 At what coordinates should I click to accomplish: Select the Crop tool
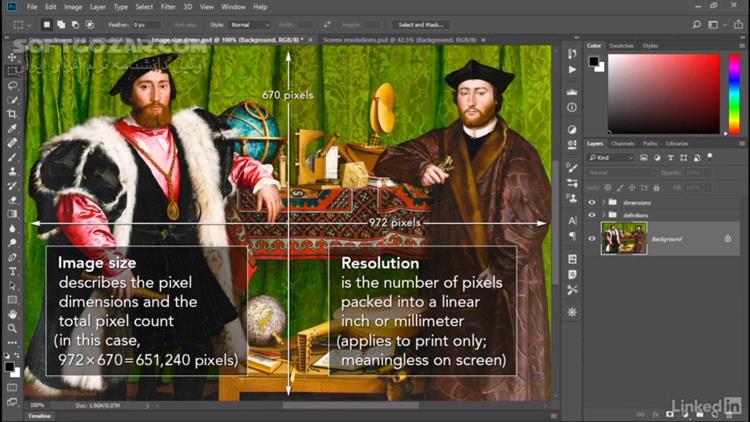click(12, 114)
